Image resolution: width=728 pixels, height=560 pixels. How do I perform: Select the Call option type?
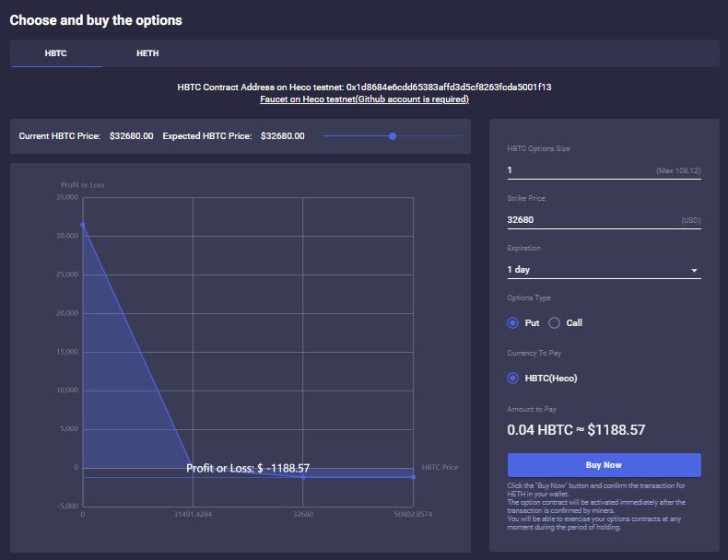555,323
